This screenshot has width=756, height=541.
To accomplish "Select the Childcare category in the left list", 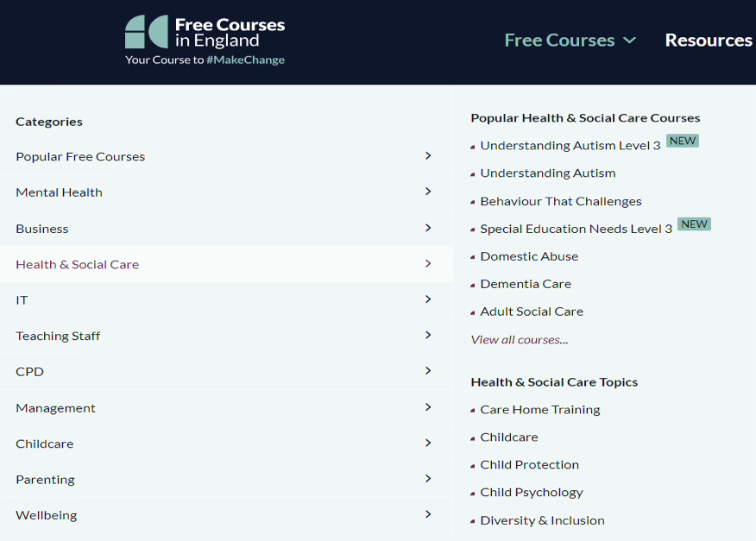I will [45, 443].
